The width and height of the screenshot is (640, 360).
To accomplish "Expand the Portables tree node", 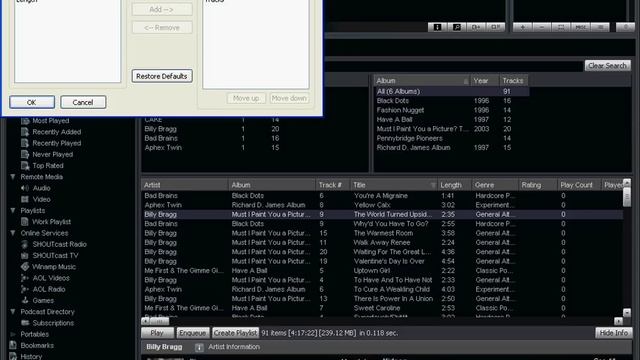I will 13,334.
